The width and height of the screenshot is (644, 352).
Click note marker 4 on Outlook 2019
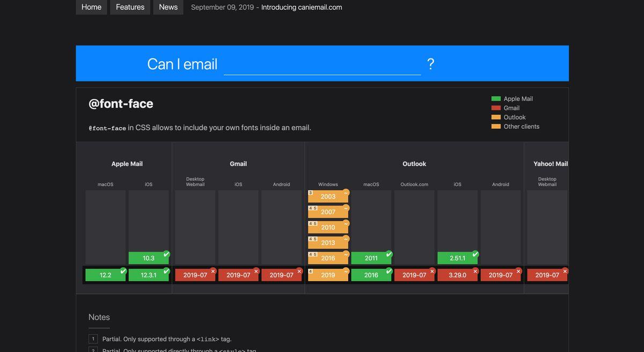click(x=310, y=271)
